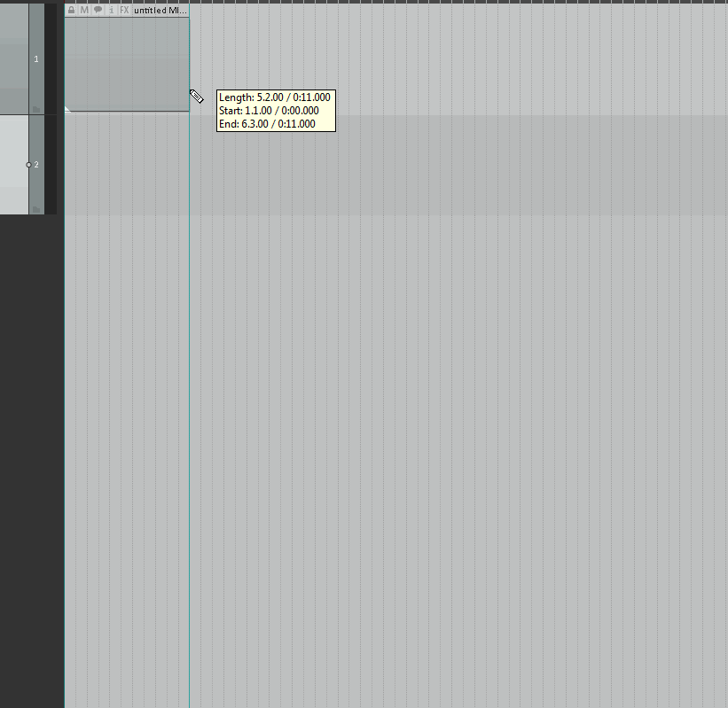Open item properties with the i icon

[111, 10]
